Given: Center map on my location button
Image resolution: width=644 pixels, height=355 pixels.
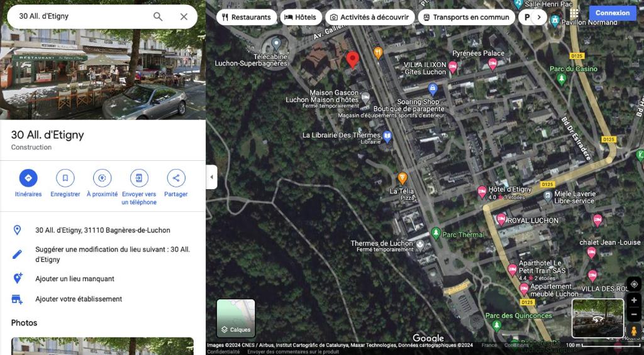Looking at the screenshot, I should (x=634, y=285).
